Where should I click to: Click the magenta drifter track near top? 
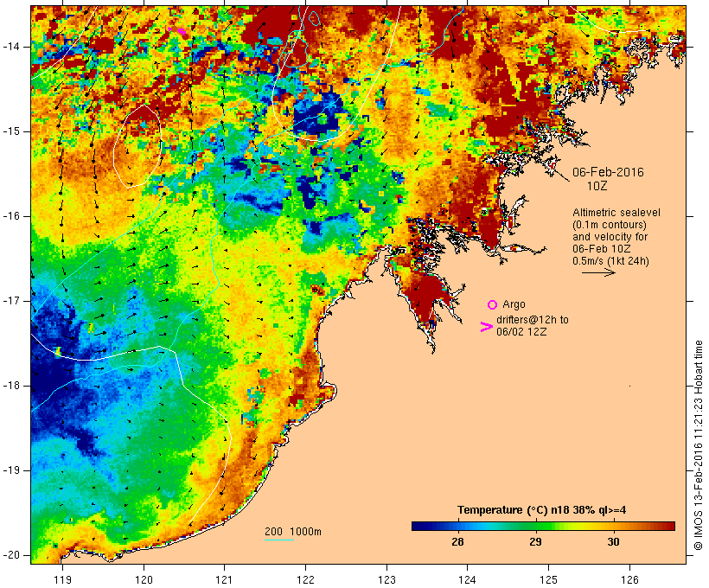click(x=177, y=31)
